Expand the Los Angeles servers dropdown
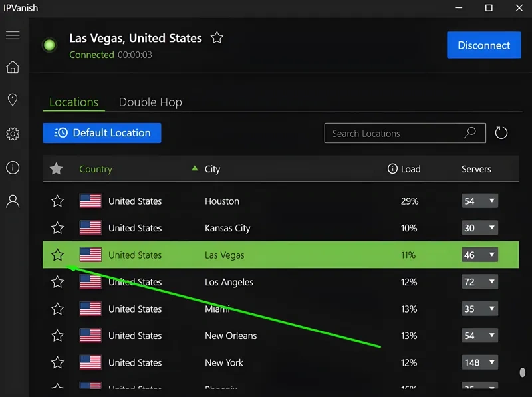 coord(479,282)
